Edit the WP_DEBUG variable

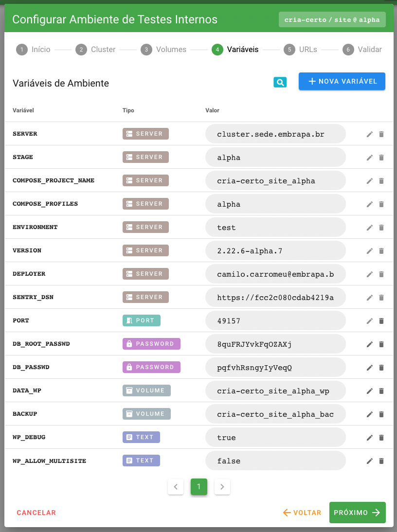point(370,438)
